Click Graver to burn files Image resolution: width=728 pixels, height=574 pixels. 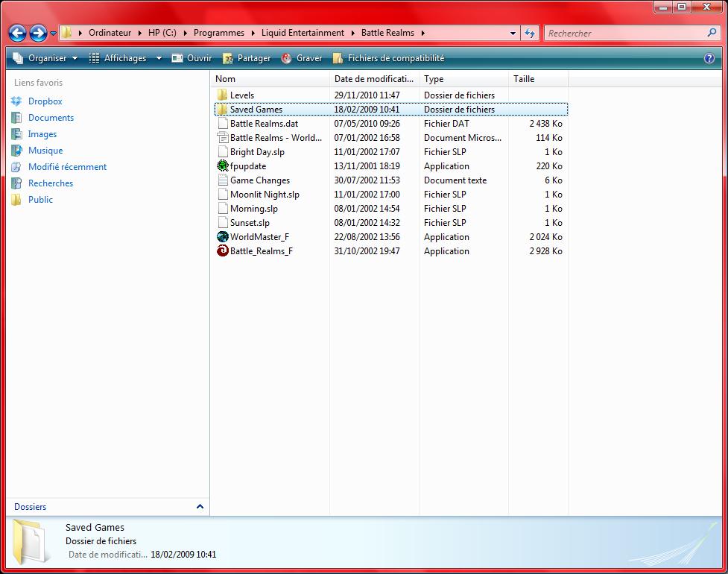pyautogui.click(x=302, y=58)
